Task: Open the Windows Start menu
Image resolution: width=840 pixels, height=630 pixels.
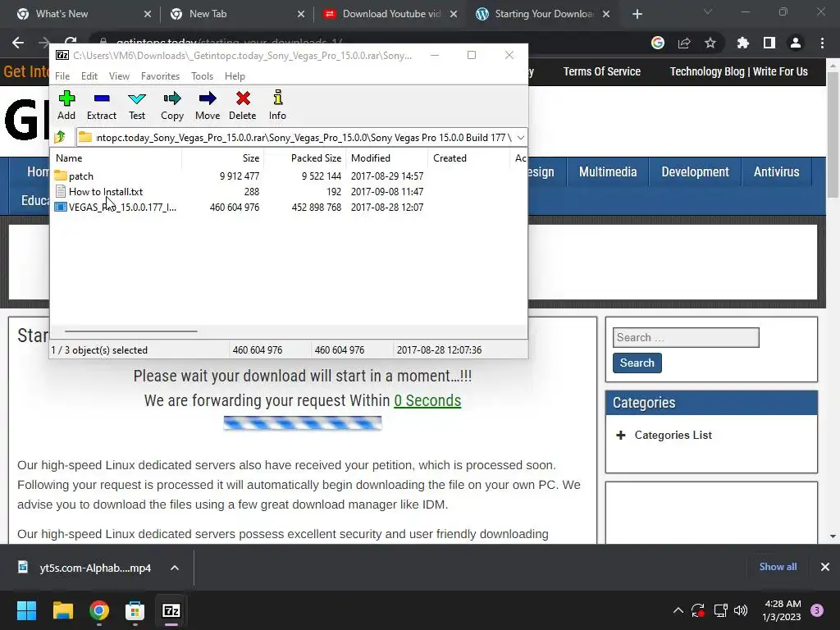Action: (x=27, y=610)
